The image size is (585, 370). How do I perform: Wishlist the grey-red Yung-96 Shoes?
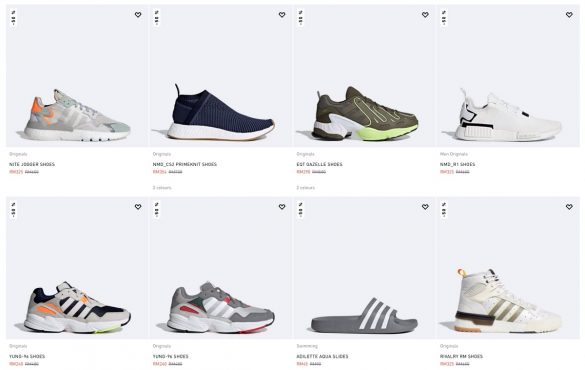click(x=282, y=207)
